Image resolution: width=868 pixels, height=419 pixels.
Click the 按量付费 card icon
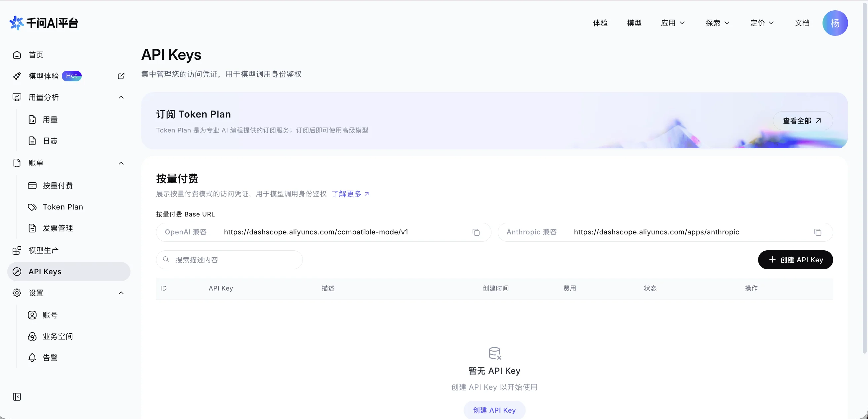[x=32, y=186]
